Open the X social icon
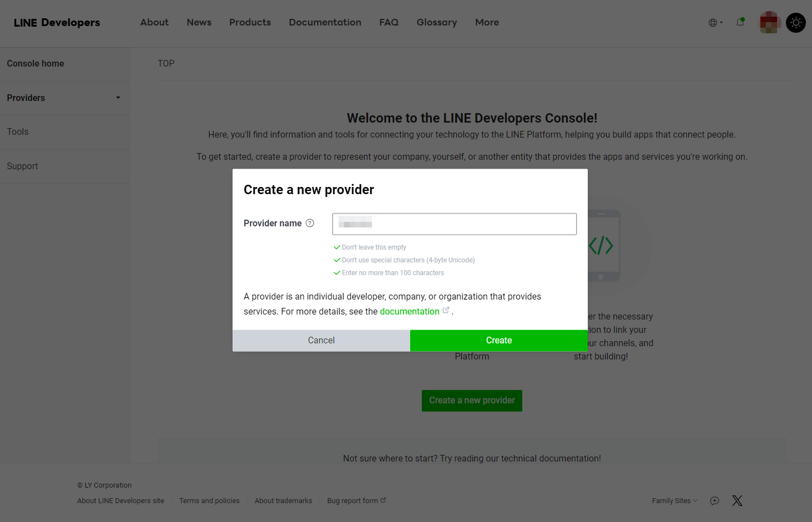Viewport: 812px width, 522px height. click(x=737, y=501)
